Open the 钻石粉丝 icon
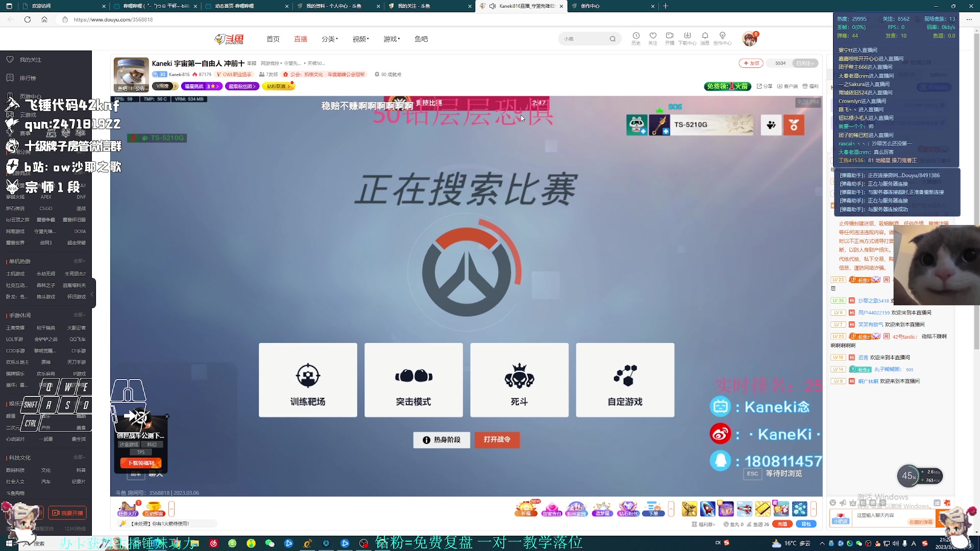Screen dimensions: 980x551 pos(628,509)
